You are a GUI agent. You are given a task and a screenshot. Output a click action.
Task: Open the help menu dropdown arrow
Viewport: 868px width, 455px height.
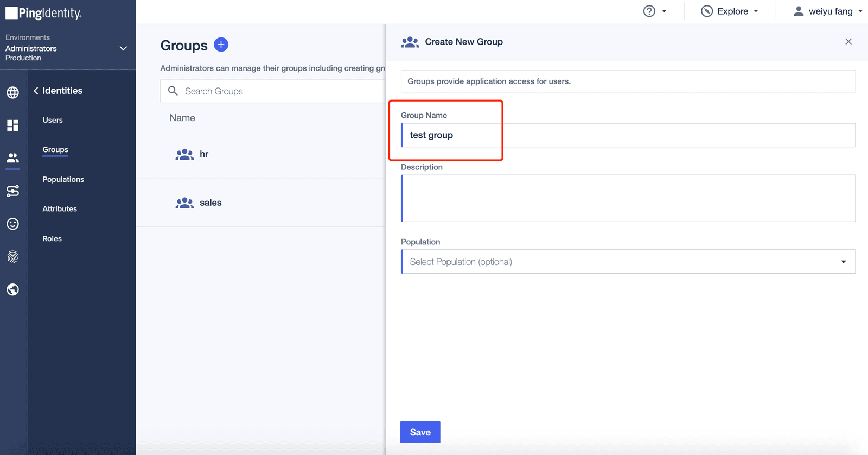[x=664, y=11]
